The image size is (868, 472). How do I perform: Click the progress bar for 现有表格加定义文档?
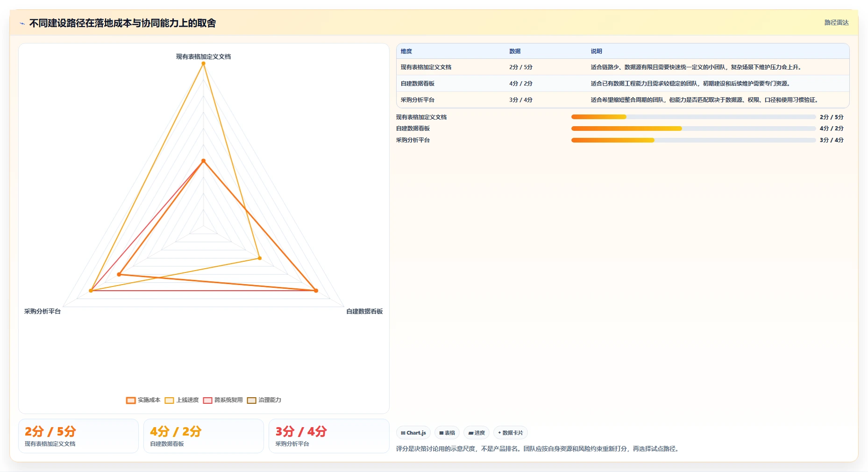pyautogui.click(x=693, y=117)
